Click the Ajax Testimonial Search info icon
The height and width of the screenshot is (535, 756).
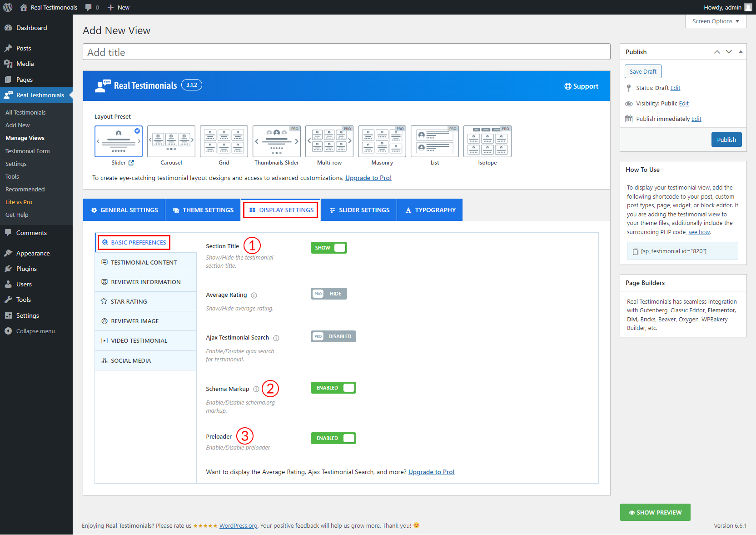(x=276, y=338)
